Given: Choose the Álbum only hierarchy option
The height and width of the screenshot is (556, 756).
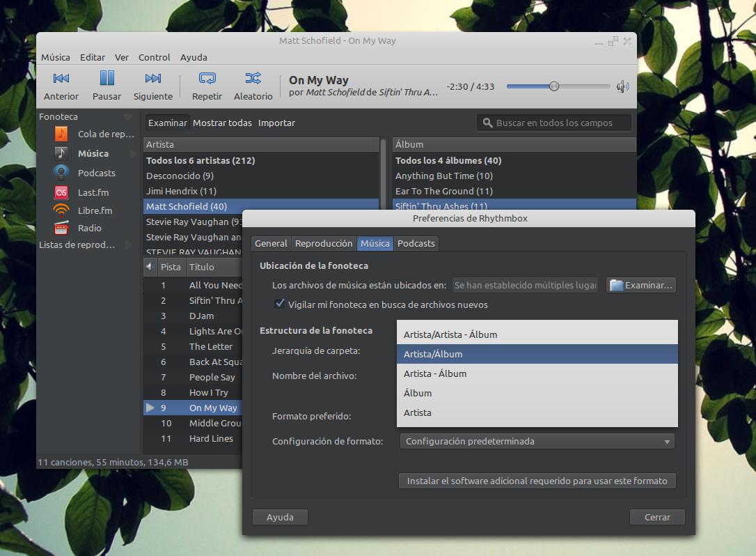Looking at the screenshot, I should (x=537, y=394).
